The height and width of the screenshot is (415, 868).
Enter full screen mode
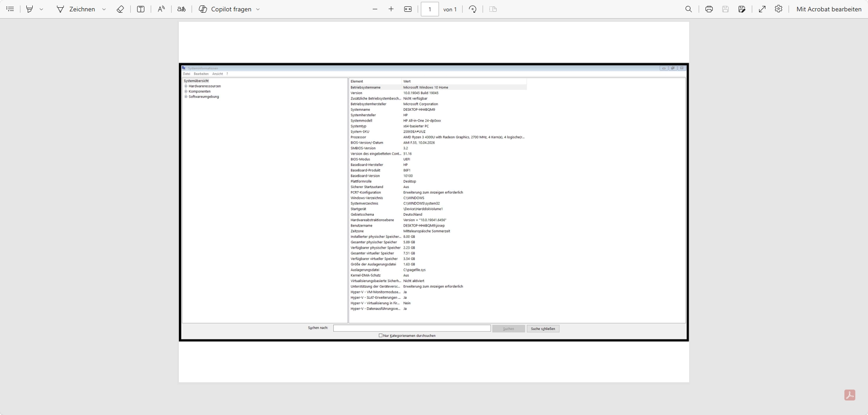(x=762, y=9)
